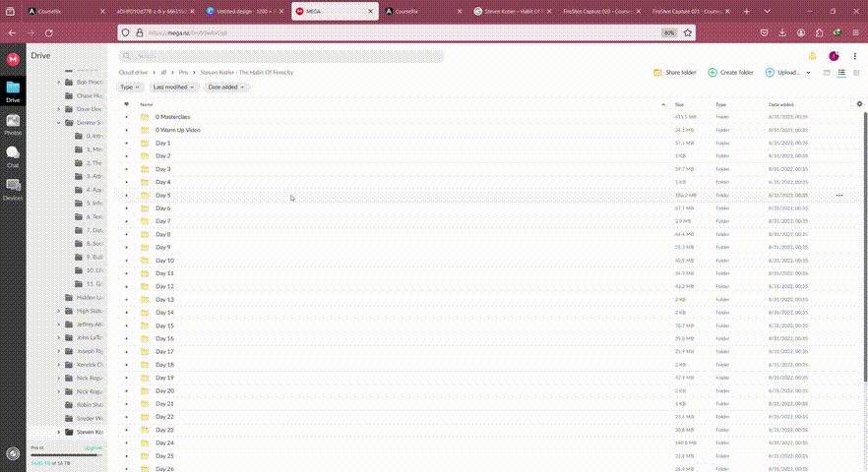Go back to previous page
The image size is (868, 472).
click(12, 33)
